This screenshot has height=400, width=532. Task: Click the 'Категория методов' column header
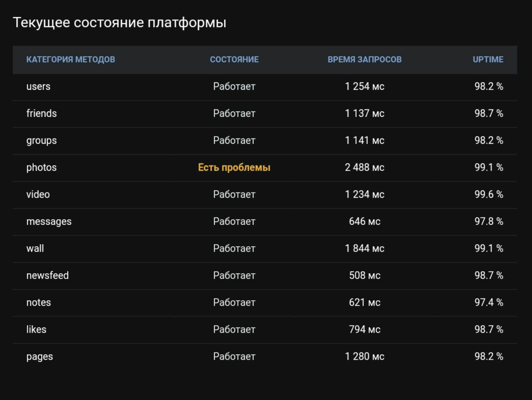71,59
